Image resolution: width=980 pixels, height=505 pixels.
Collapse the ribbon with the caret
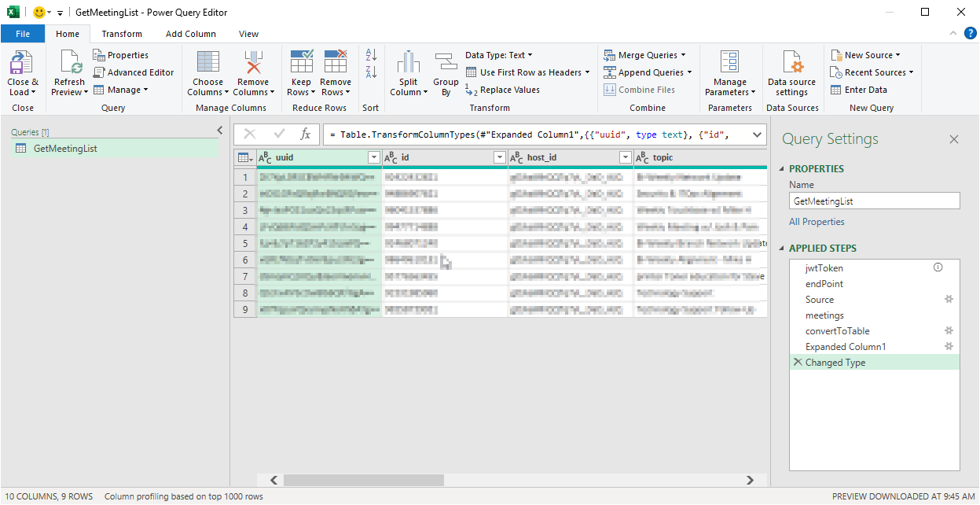(952, 33)
